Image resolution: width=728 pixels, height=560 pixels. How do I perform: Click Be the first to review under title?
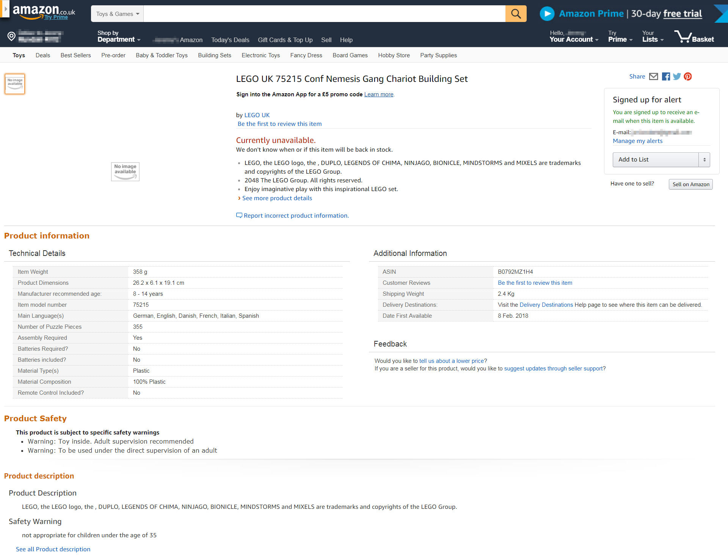[279, 124]
